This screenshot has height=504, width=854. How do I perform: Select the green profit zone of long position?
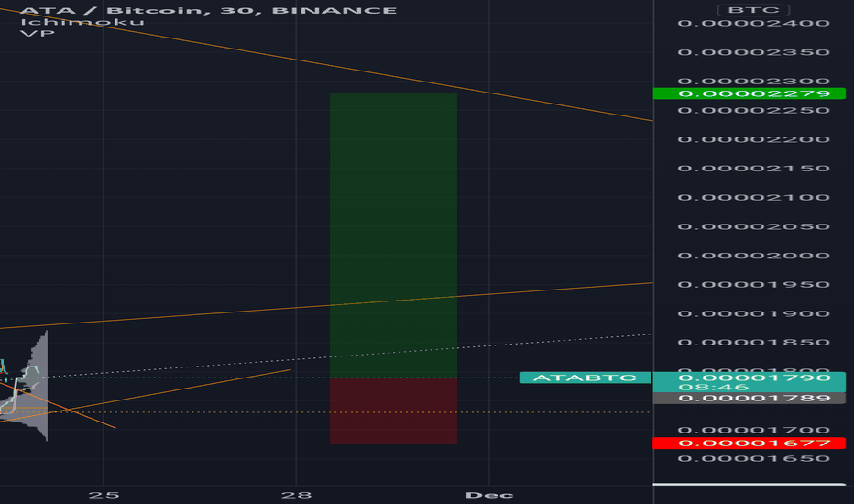(393, 236)
